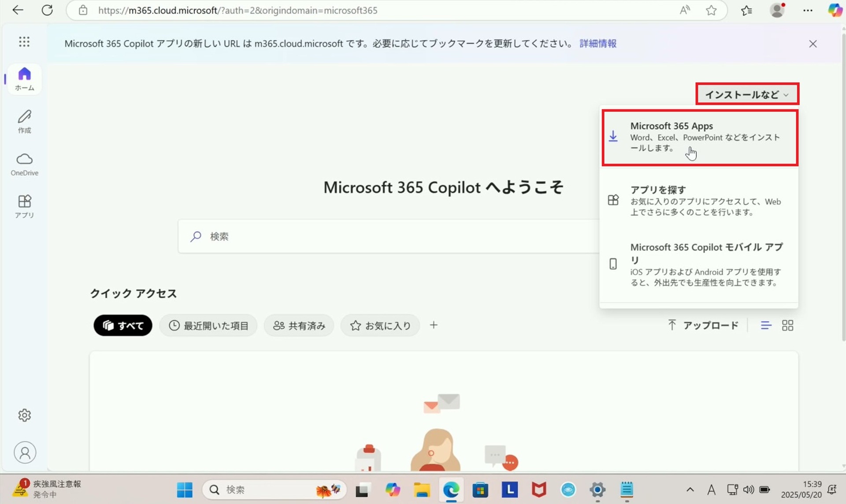Click the Windows taskbar 検索 box

[x=275, y=489]
